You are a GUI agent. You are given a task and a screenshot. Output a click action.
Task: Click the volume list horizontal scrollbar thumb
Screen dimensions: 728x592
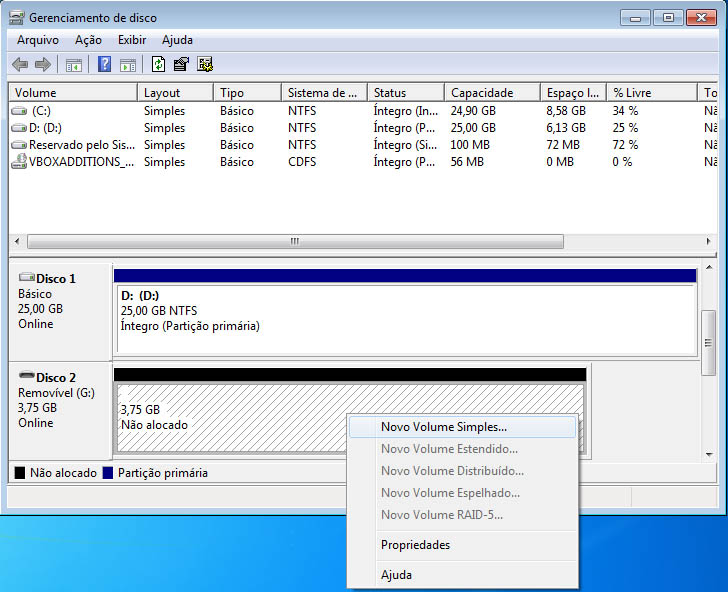pos(295,241)
